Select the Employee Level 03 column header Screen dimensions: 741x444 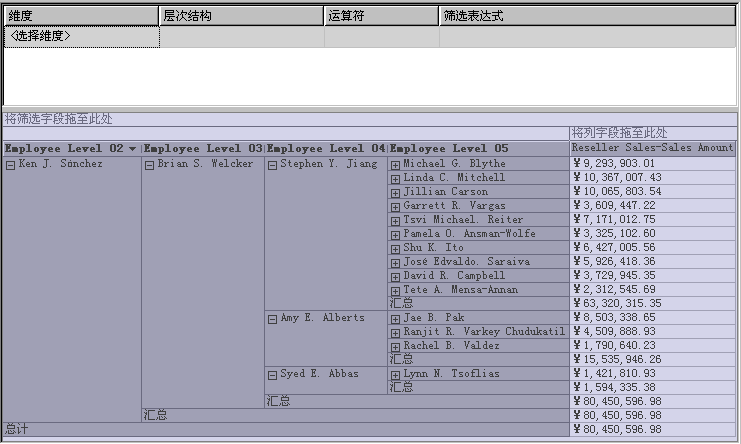click(x=203, y=149)
